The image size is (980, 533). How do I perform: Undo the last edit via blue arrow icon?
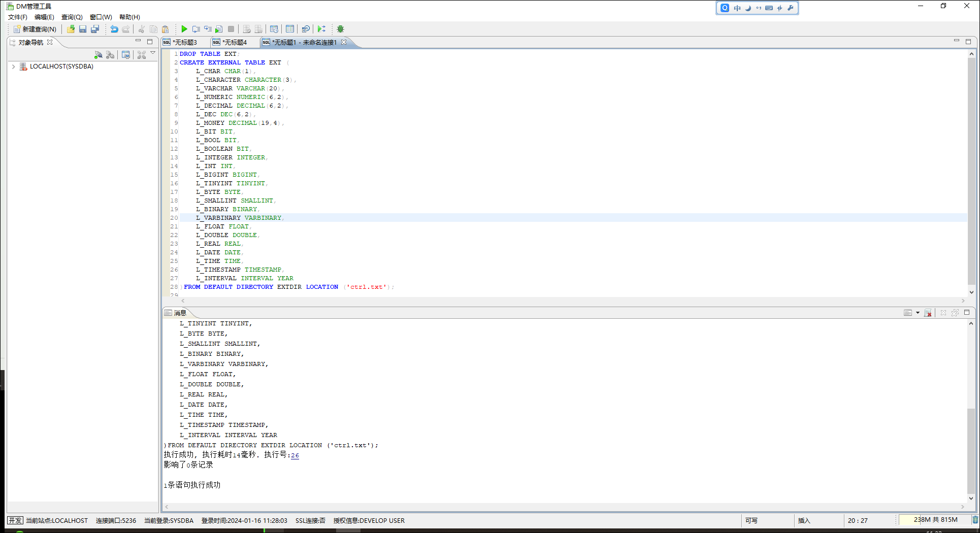coord(114,29)
